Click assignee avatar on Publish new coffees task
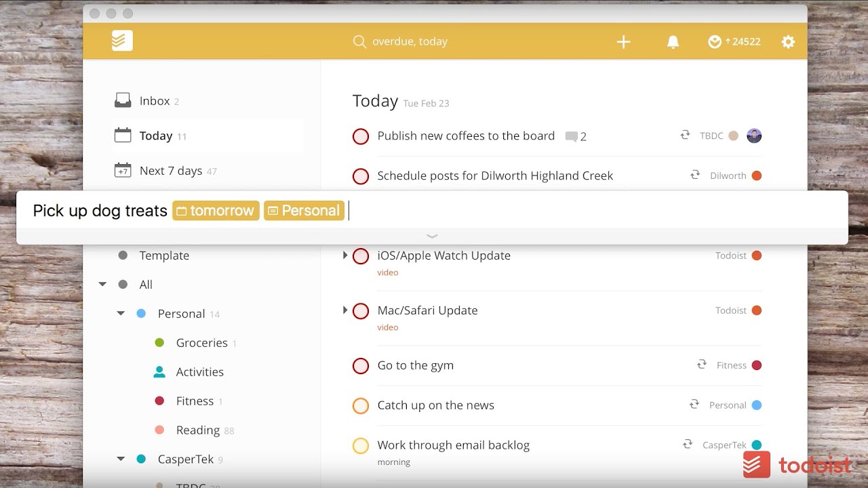Screen dimensions: 868x488 [x=754, y=136]
